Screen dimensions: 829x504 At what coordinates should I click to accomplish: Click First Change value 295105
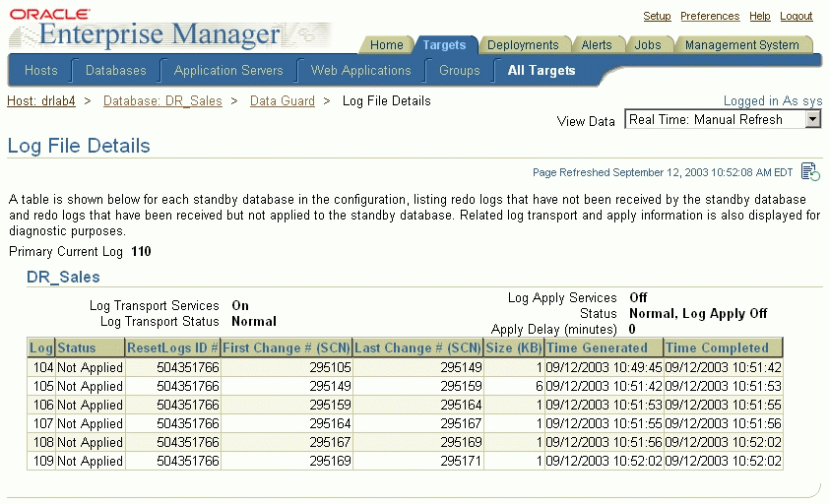pos(330,367)
